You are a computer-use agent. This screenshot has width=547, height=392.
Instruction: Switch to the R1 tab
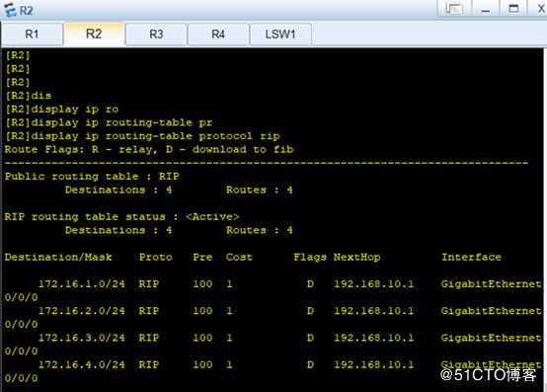32,35
